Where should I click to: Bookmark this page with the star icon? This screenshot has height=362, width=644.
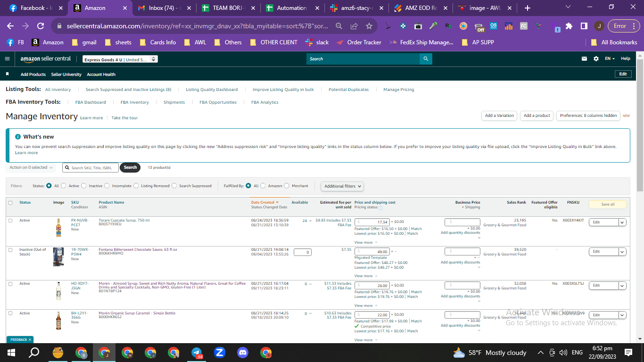tap(369, 26)
